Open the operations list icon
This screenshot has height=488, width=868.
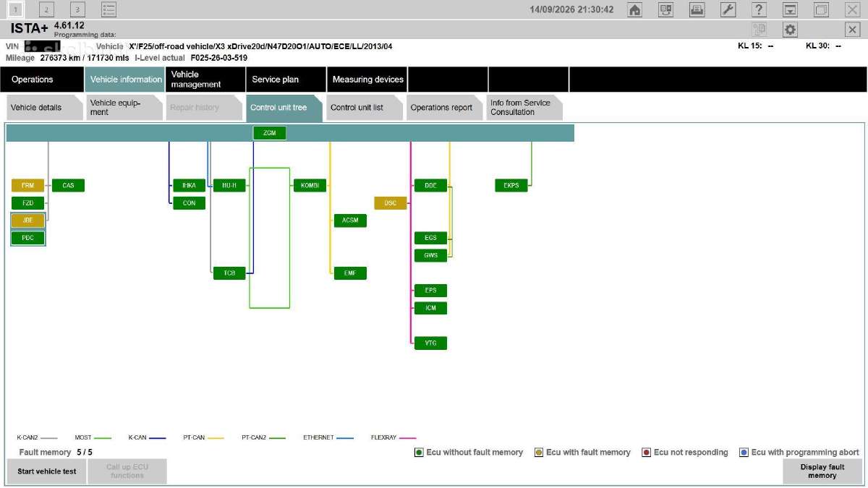pyautogui.click(x=109, y=9)
